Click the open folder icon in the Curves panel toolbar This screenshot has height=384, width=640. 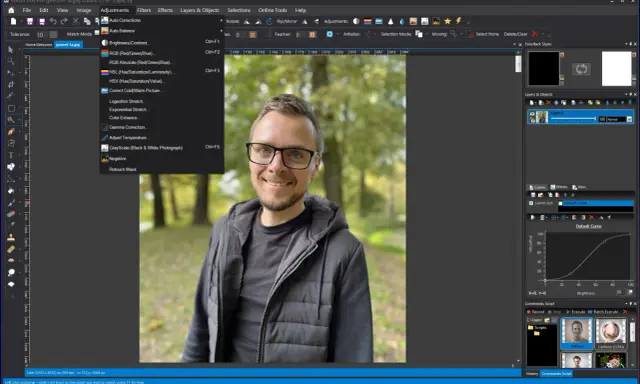[540, 195]
